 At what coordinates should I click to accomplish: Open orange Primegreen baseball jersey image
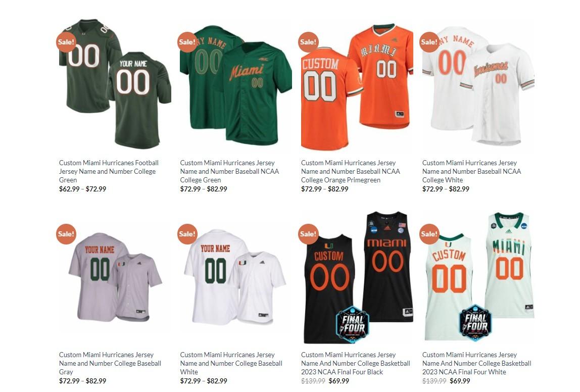(357, 87)
